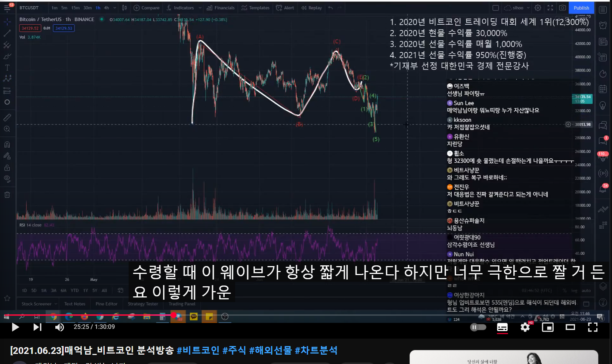Click the 1Y date range button
Screen dimensions: 612x364
click(86, 290)
